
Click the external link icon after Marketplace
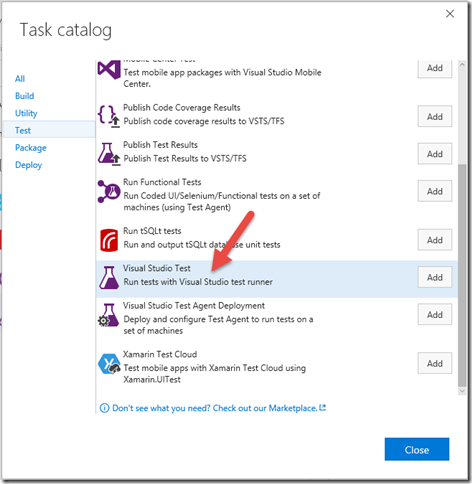[322, 407]
